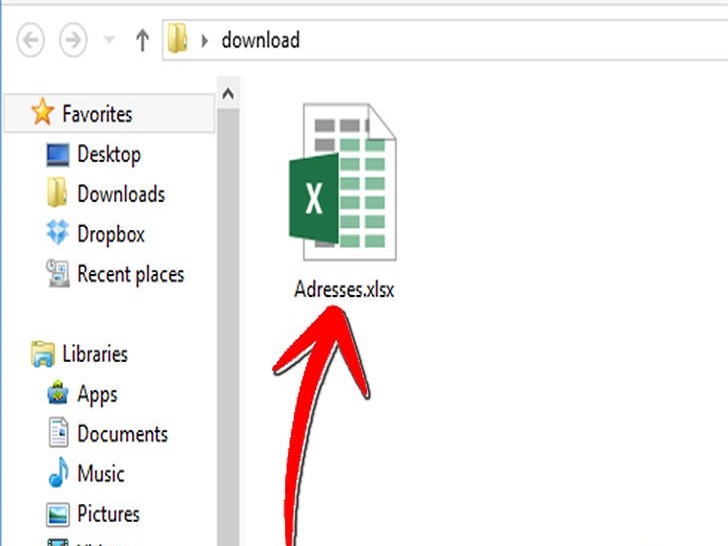Click the folder icon in address bar
The height and width of the screenshot is (546, 728).
(177, 39)
